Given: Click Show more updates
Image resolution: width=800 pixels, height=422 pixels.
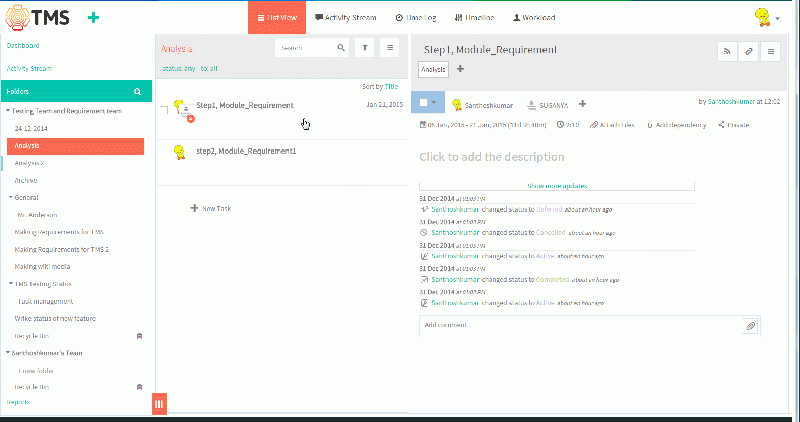Looking at the screenshot, I should 557,186.
